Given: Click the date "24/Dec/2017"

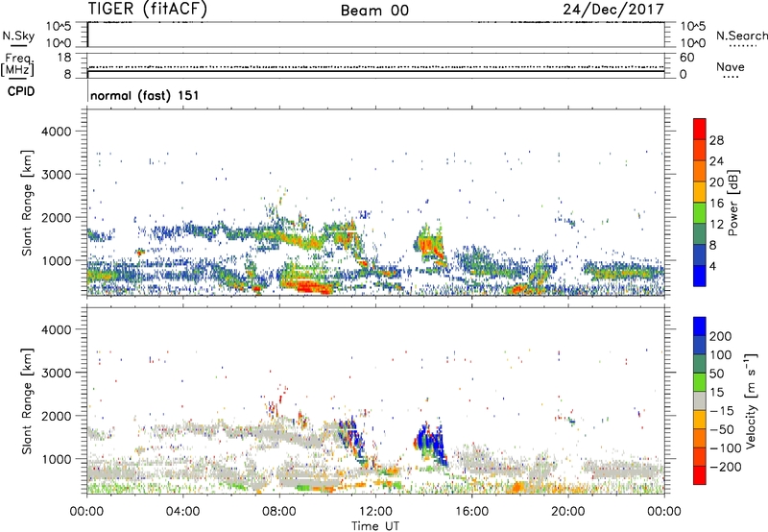Looking at the screenshot, I should click(x=613, y=9).
